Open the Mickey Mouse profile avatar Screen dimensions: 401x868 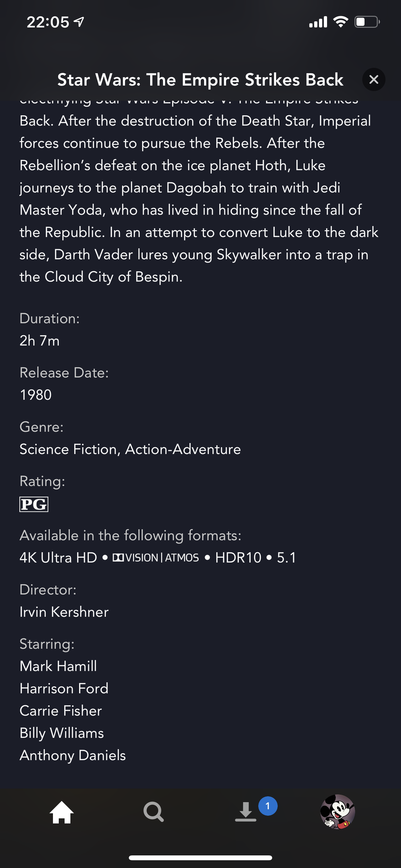pyautogui.click(x=338, y=812)
